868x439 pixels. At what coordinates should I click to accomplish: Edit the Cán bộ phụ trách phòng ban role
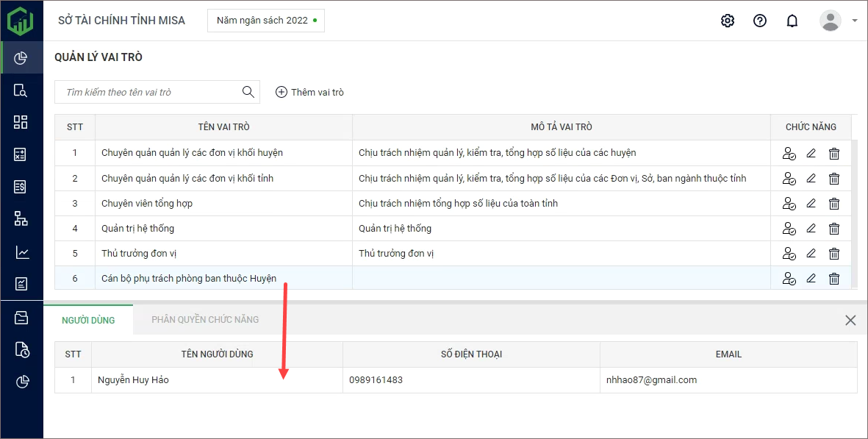pos(811,279)
